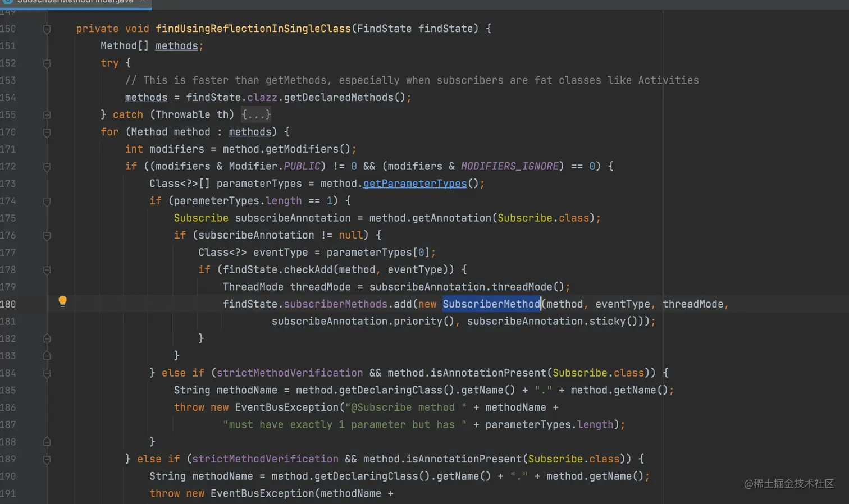Viewport: 849px width, 504px height.
Task: Click the underlined methods variable on line 151
Action: (x=177, y=46)
